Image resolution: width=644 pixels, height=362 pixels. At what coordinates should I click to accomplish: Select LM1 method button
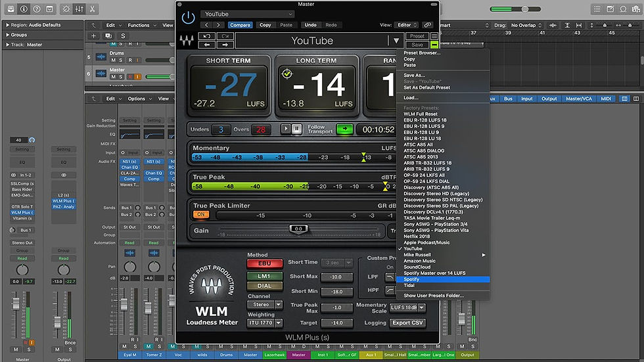point(264,276)
